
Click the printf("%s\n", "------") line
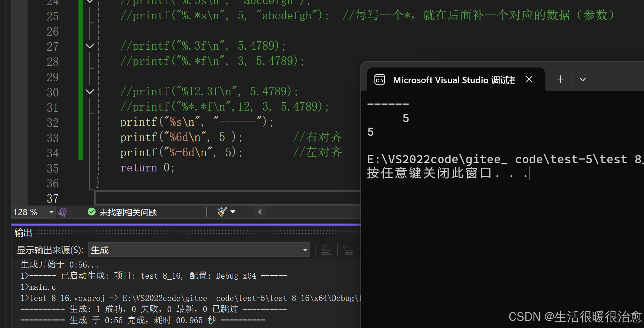[x=197, y=122]
